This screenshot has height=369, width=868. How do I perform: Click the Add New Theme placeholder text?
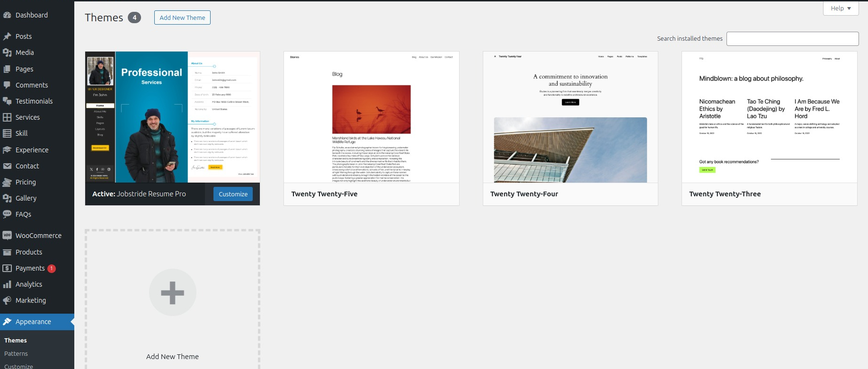click(172, 357)
